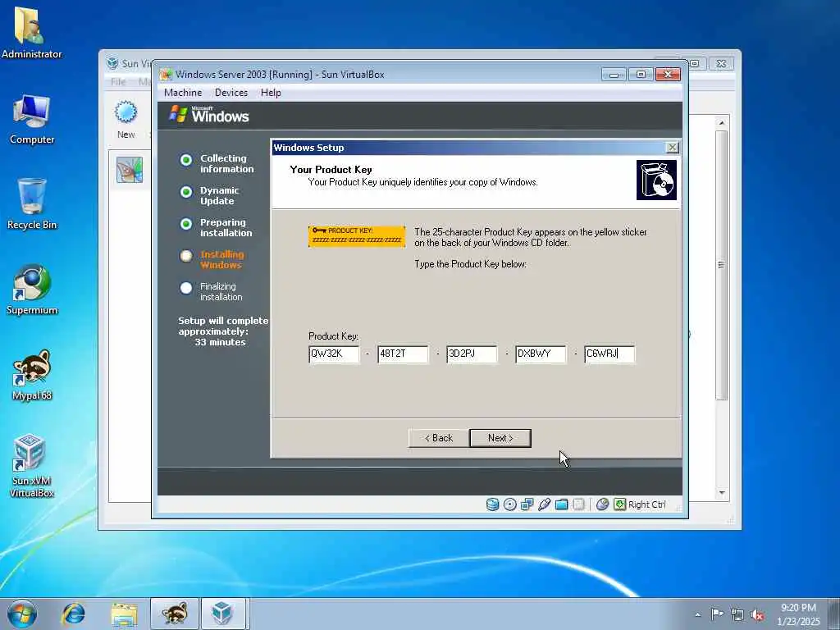Click the USB device status icon
Screen dimensions: 840x630
click(x=545, y=504)
